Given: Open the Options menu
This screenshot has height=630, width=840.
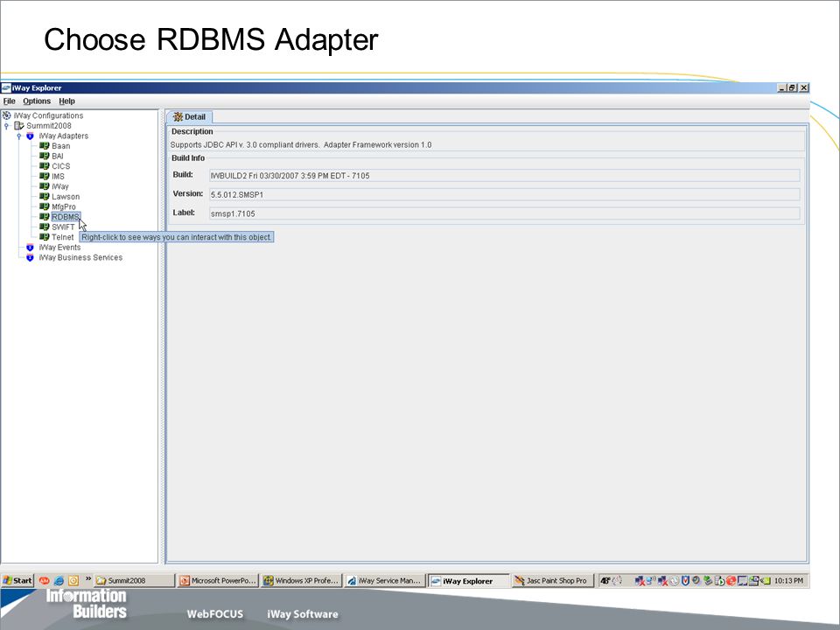Looking at the screenshot, I should point(37,101).
